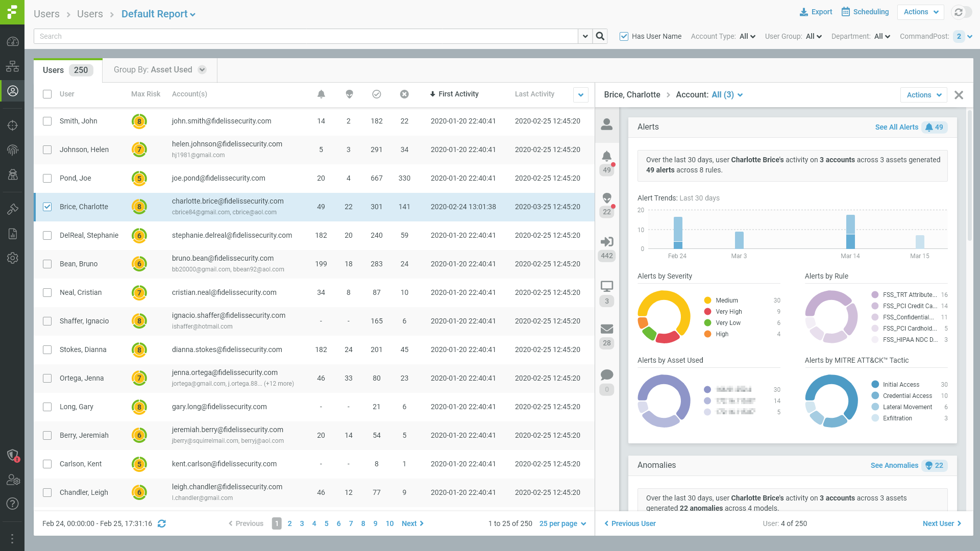Toggle the auto-refresh switch at top right
The width and height of the screenshot is (980, 551).
click(x=962, y=12)
